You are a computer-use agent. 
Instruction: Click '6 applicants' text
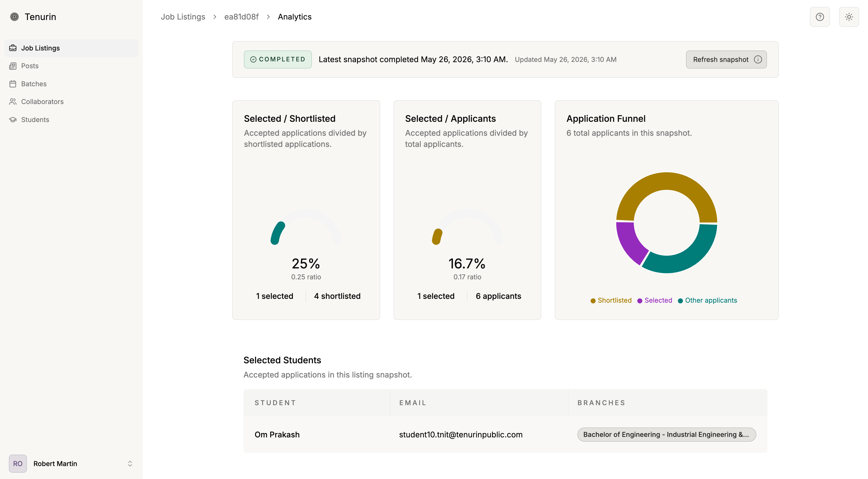click(498, 296)
